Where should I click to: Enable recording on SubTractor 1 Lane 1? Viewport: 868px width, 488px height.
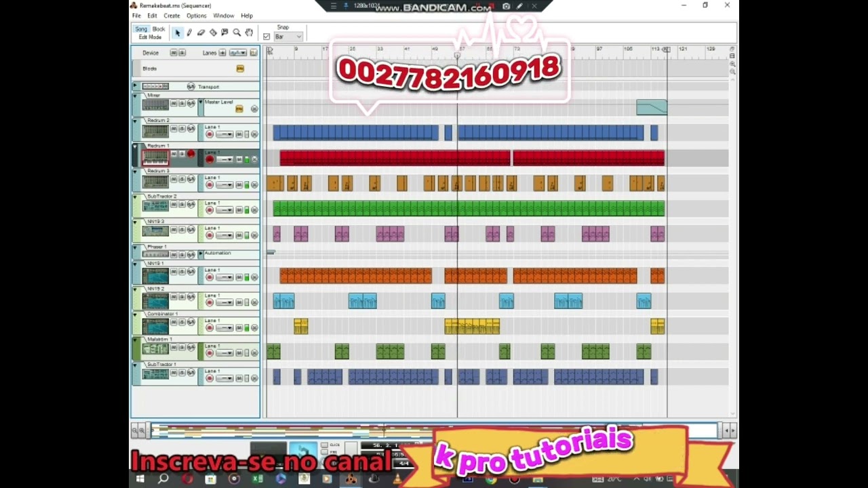click(x=210, y=378)
